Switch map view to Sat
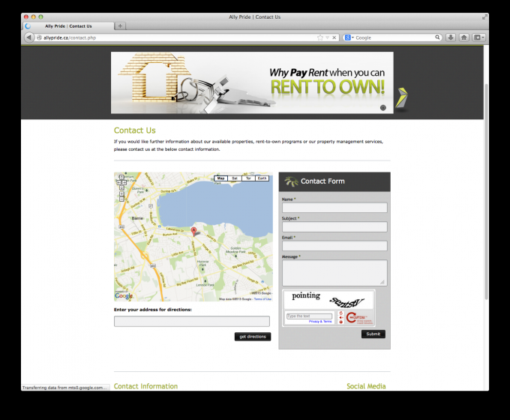Viewport: 510px width, 420px height. 235,178
